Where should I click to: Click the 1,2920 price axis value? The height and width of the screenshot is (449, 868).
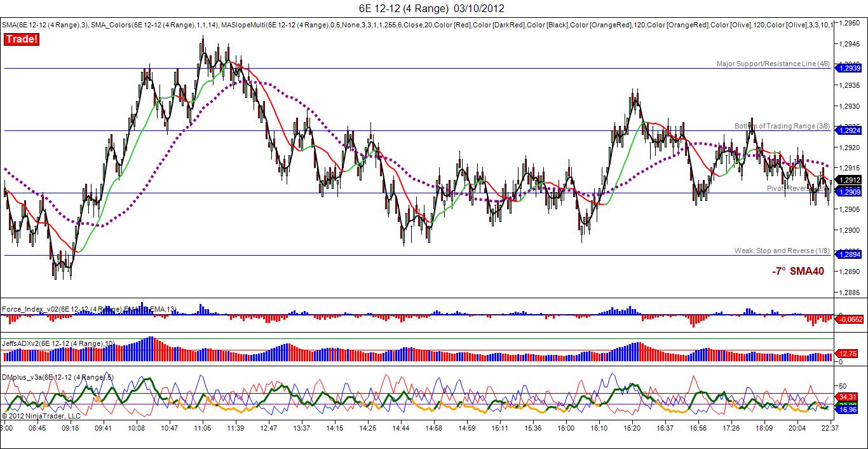850,148
